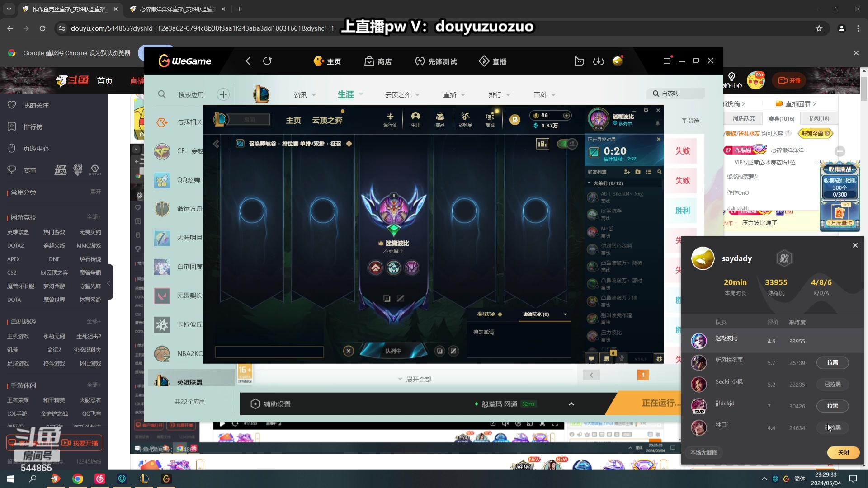868x488 pixels.
Task: Open WeGame 商店 nav item
Action: 378,61
